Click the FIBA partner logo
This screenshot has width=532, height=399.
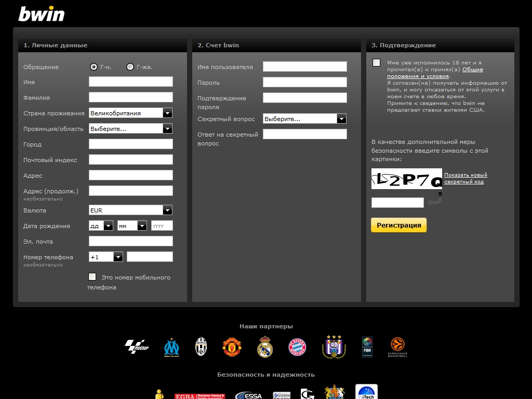(x=367, y=347)
